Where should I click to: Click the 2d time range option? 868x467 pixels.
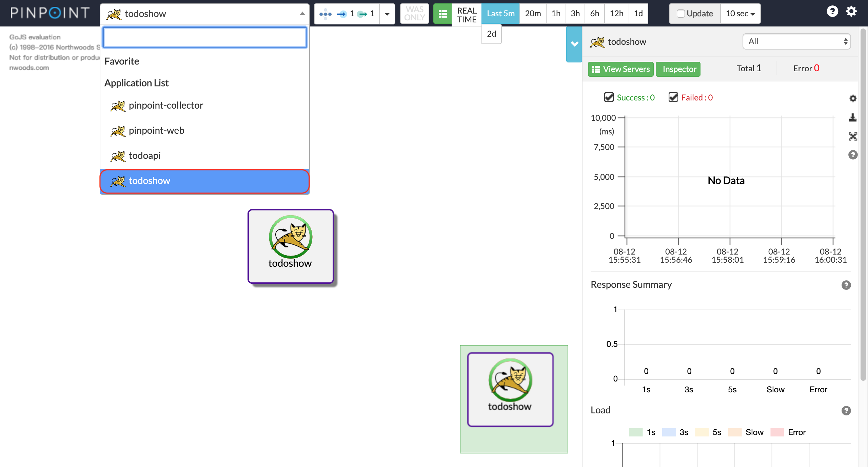pyautogui.click(x=491, y=33)
